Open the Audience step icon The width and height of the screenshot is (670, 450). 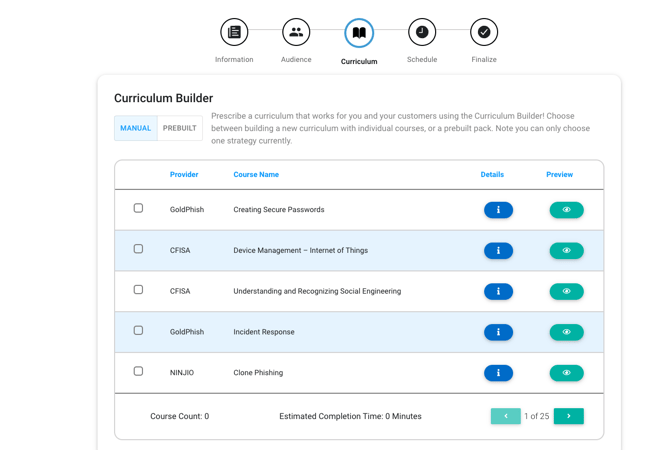click(296, 33)
